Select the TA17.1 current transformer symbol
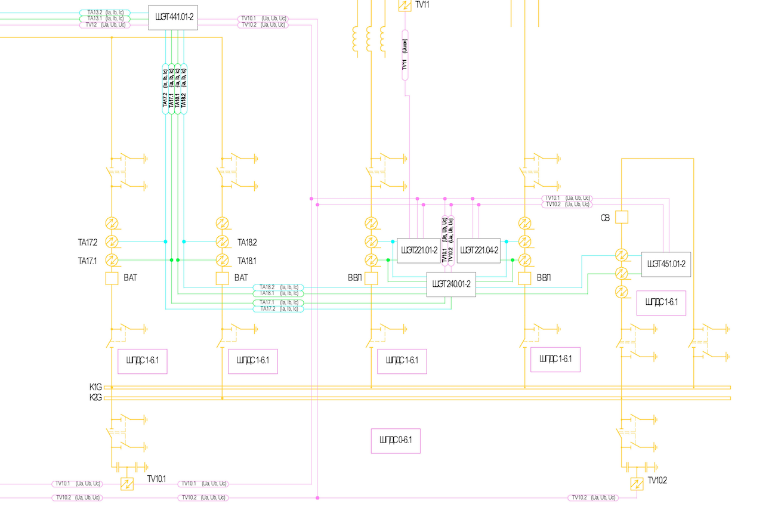This screenshot has height=532, width=781. pos(112,260)
